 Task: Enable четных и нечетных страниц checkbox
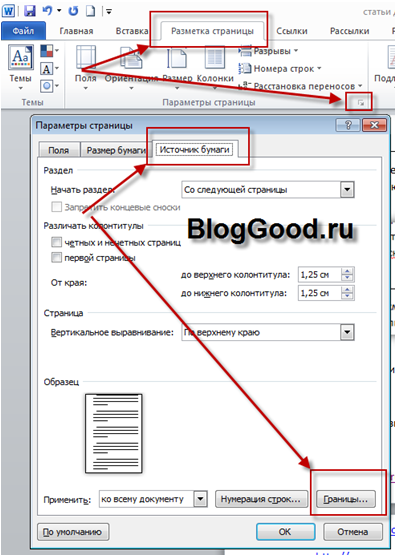(x=57, y=242)
